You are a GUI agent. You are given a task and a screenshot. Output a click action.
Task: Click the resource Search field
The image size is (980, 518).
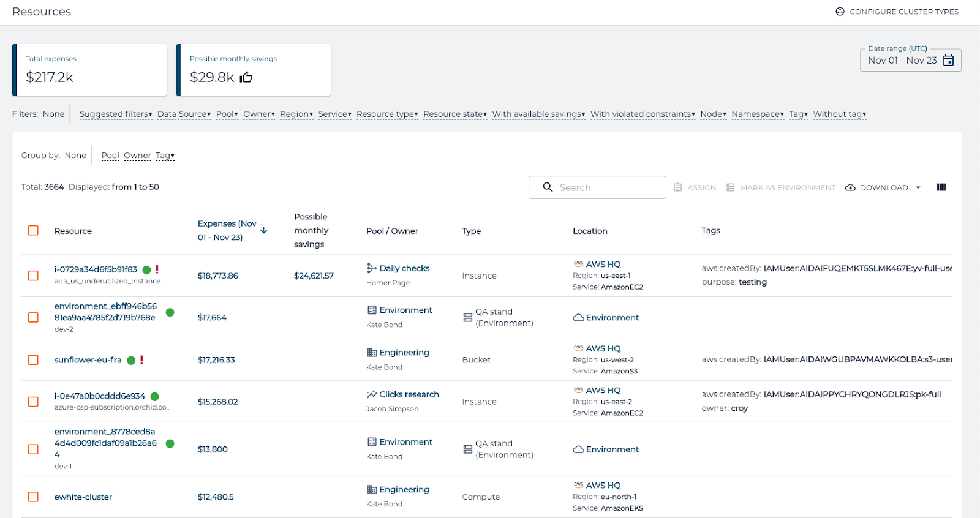597,187
